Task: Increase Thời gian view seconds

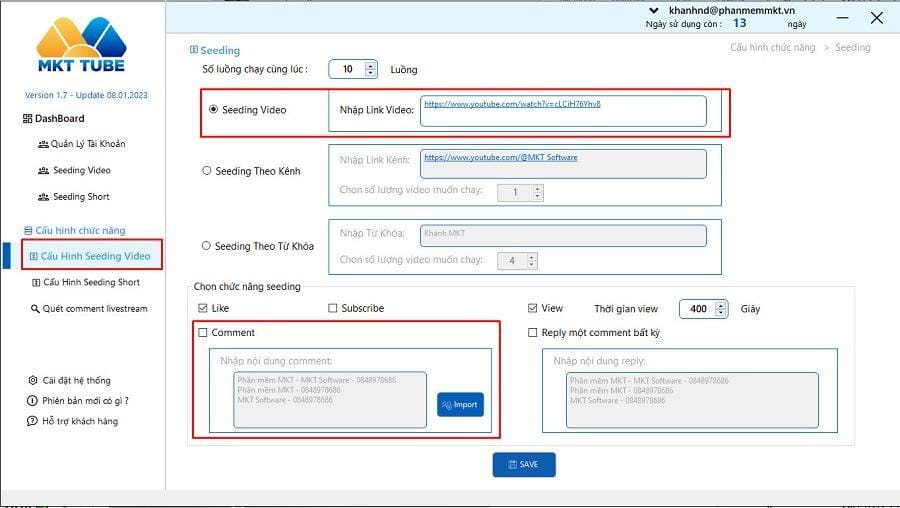Action: 721,305
